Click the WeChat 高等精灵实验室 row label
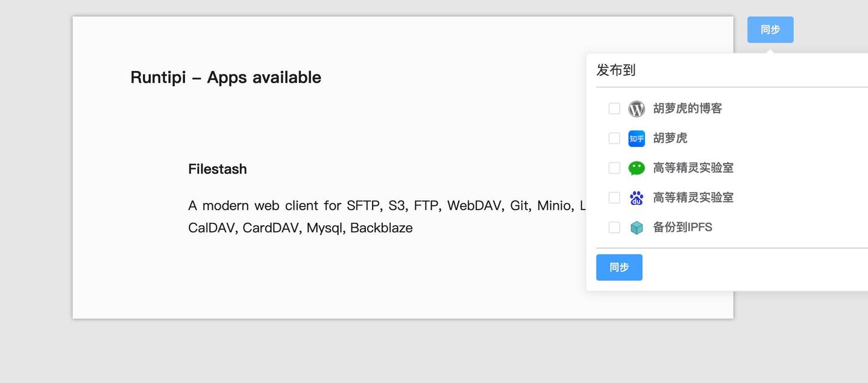The height and width of the screenshot is (383, 868). 693,167
